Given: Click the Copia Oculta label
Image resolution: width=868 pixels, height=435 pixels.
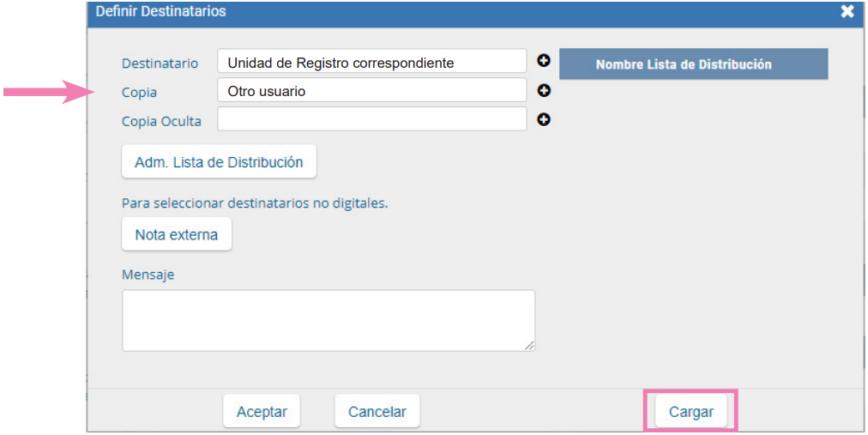Looking at the screenshot, I should click(x=161, y=121).
